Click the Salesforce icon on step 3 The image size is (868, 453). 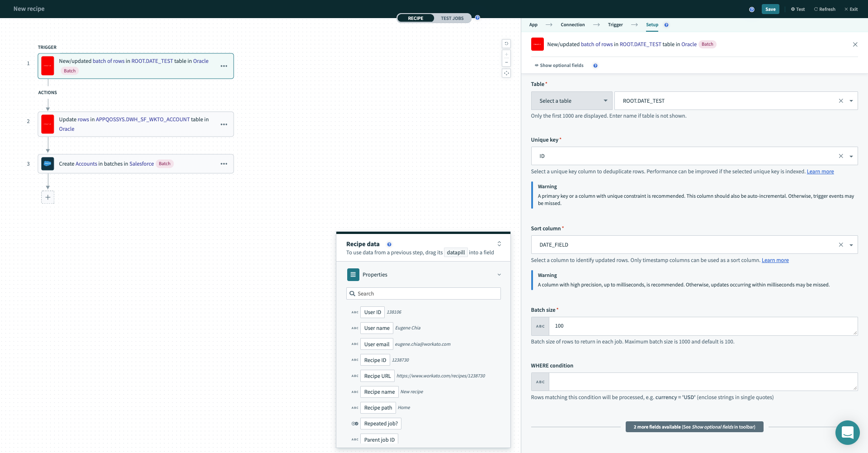tap(47, 164)
